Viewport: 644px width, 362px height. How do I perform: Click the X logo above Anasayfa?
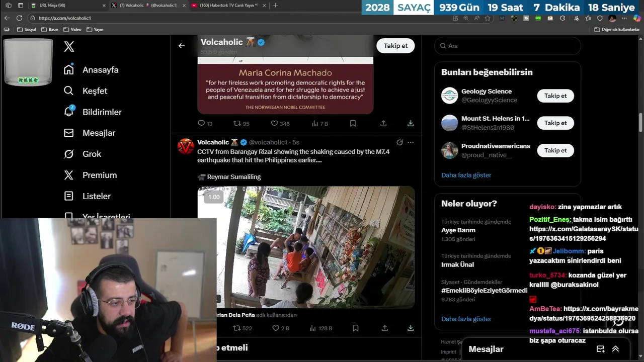click(x=69, y=47)
